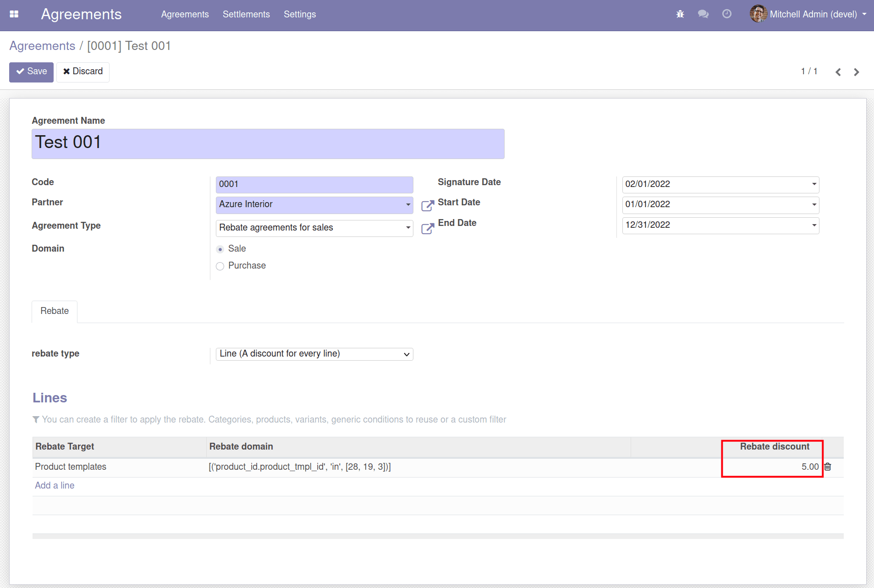Open Partner external link icon
The height and width of the screenshot is (588, 874).
click(428, 205)
